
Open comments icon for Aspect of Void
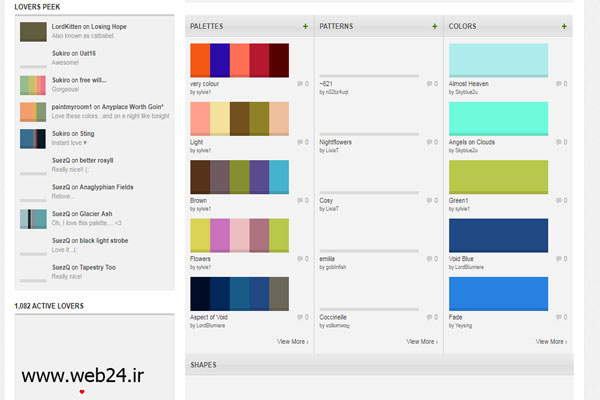pyautogui.click(x=300, y=317)
